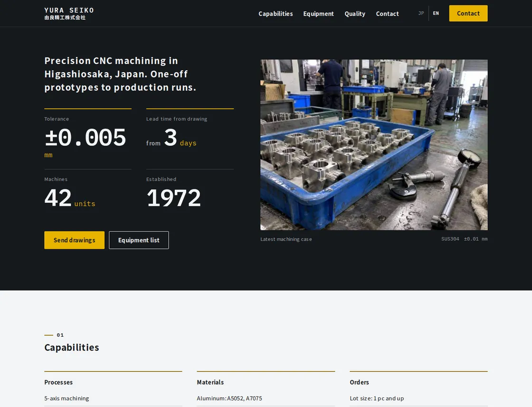Image resolution: width=532 pixels, height=407 pixels.
Task: Click the '01' section number
Action: [60, 335]
